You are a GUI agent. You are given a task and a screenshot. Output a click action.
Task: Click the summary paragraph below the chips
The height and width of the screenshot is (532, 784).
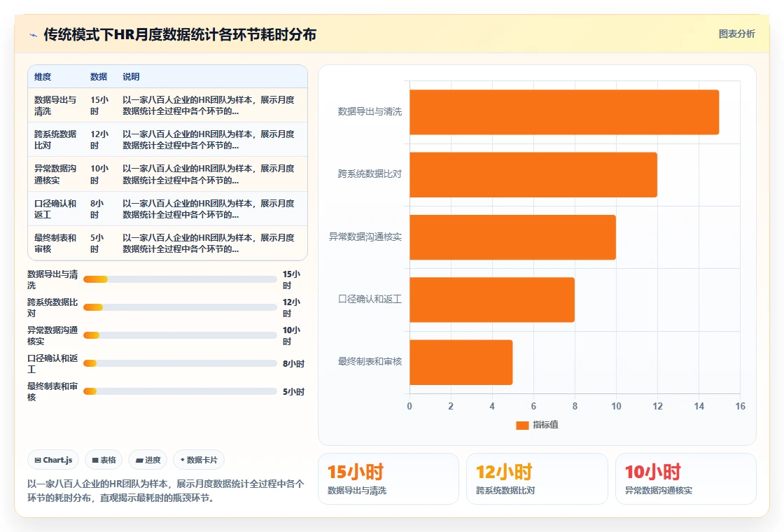165,491
